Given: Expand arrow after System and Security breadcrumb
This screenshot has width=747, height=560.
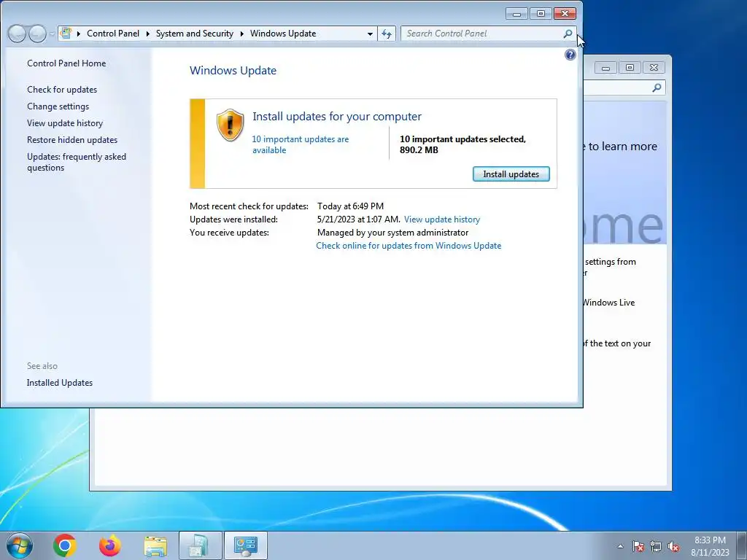Looking at the screenshot, I should 241,34.
